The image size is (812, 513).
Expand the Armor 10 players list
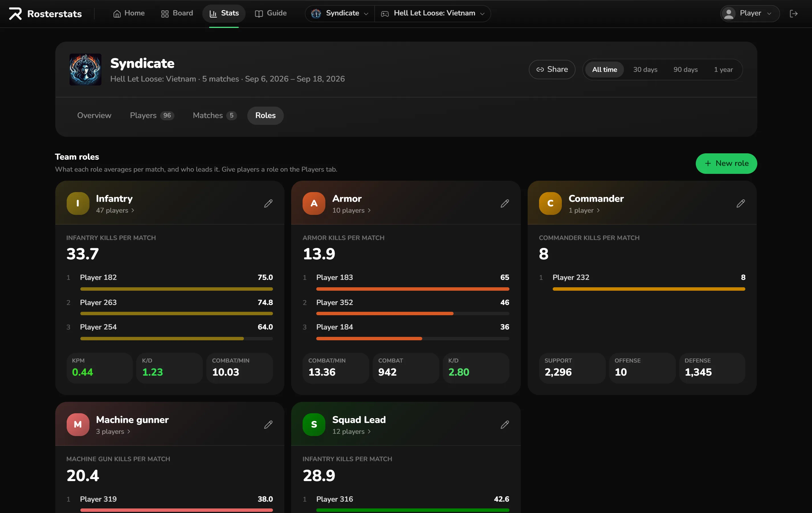pos(351,210)
